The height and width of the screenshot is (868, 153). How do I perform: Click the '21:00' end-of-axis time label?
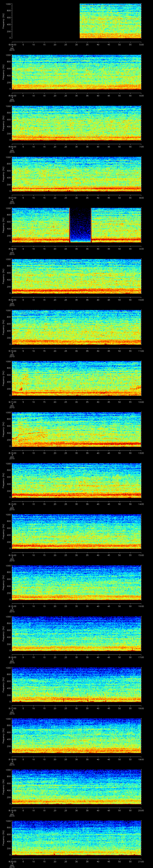[141, 861]
